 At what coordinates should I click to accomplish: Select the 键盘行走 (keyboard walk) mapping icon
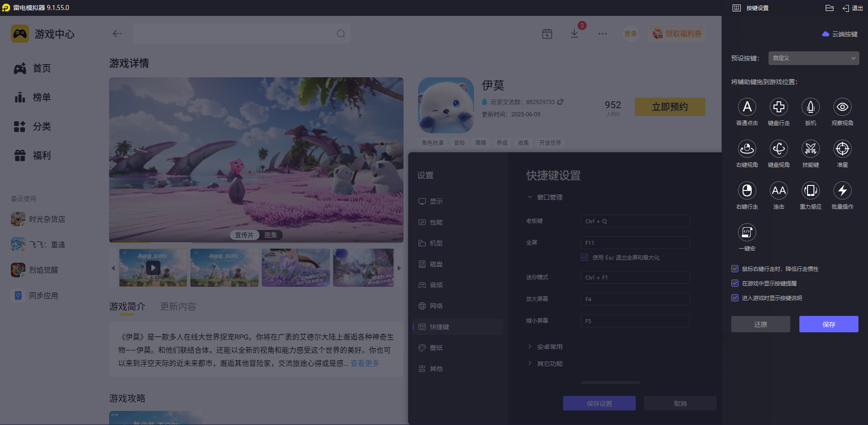(779, 107)
